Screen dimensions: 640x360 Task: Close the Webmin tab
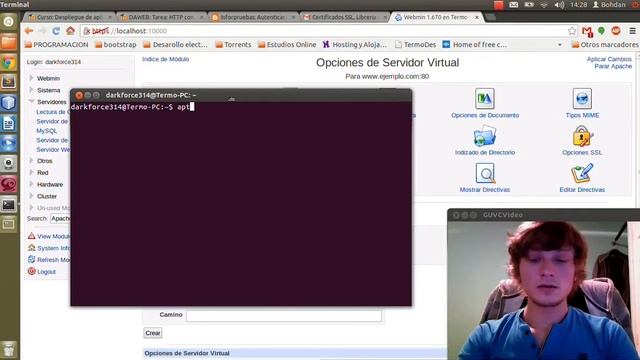(476, 17)
